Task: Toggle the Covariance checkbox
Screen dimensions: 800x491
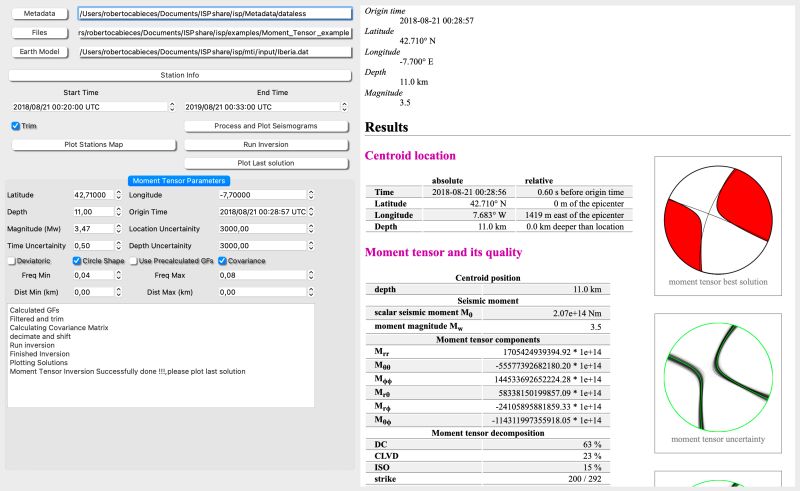Action: click(x=222, y=261)
